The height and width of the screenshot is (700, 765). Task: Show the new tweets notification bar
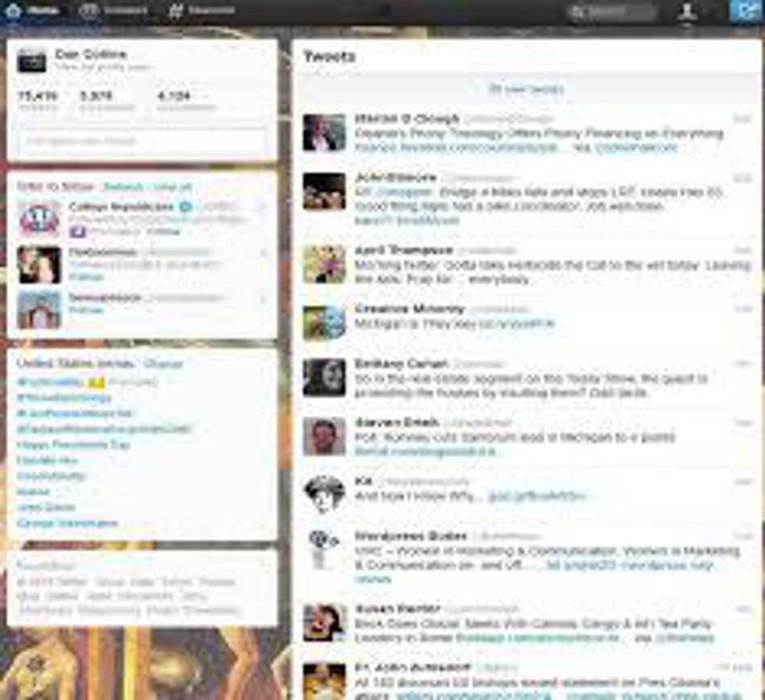[x=527, y=89]
